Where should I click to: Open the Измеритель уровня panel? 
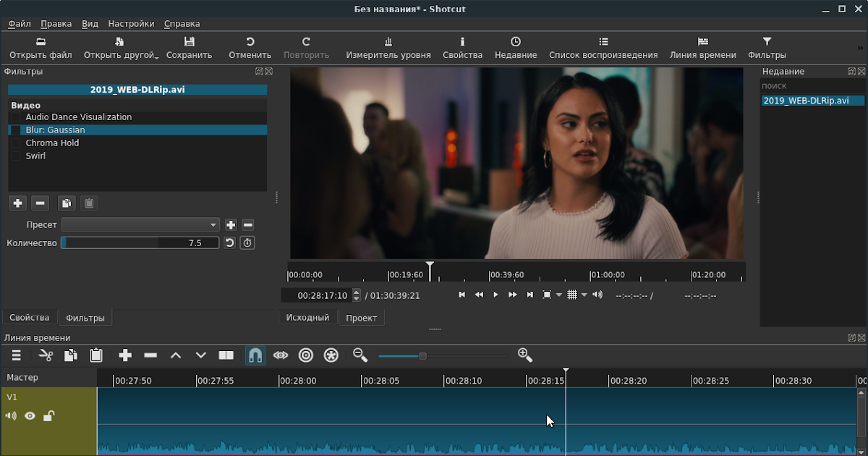(x=388, y=48)
